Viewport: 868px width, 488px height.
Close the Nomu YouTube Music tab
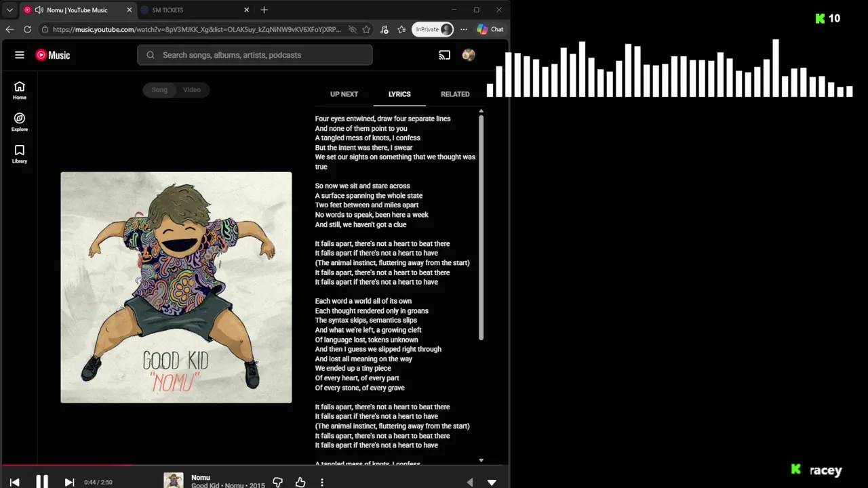pos(130,10)
